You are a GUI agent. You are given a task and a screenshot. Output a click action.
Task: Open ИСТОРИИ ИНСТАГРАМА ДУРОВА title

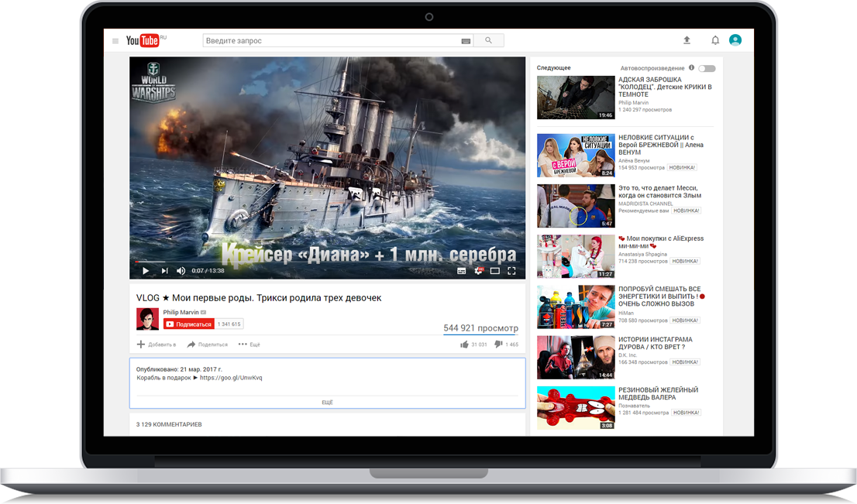point(656,343)
